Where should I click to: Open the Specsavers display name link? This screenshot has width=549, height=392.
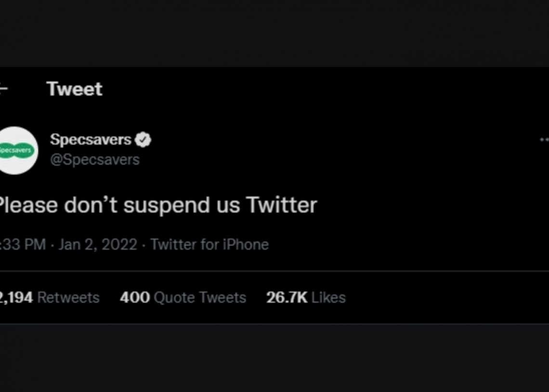91,139
